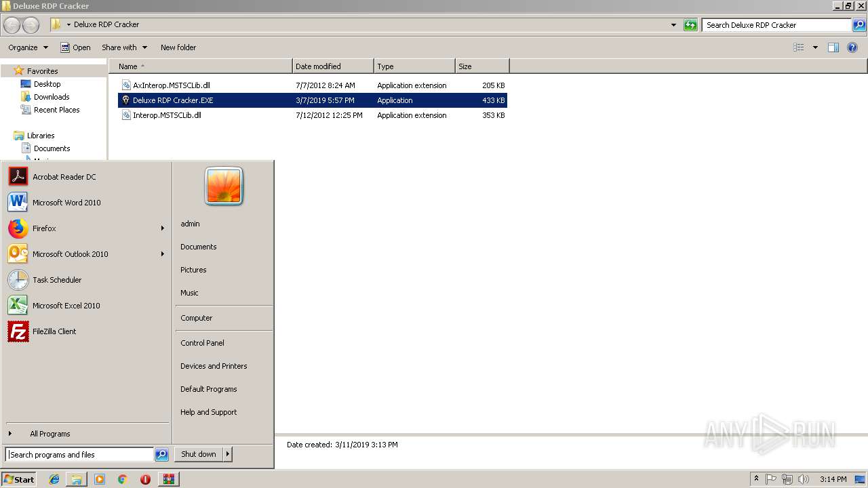The width and height of the screenshot is (868, 488).
Task: Open Help and Support entry
Action: [208, 412]
